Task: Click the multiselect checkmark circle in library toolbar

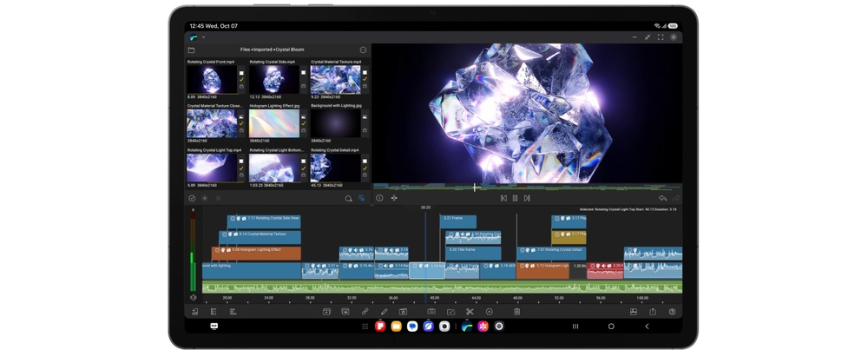Action: pyautogui.click(x=192, y=198)
